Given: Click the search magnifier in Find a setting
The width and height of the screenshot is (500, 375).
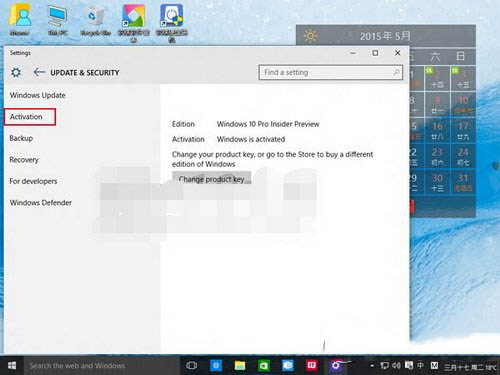Looking at the screenshot, I should [x=396, y=72].
